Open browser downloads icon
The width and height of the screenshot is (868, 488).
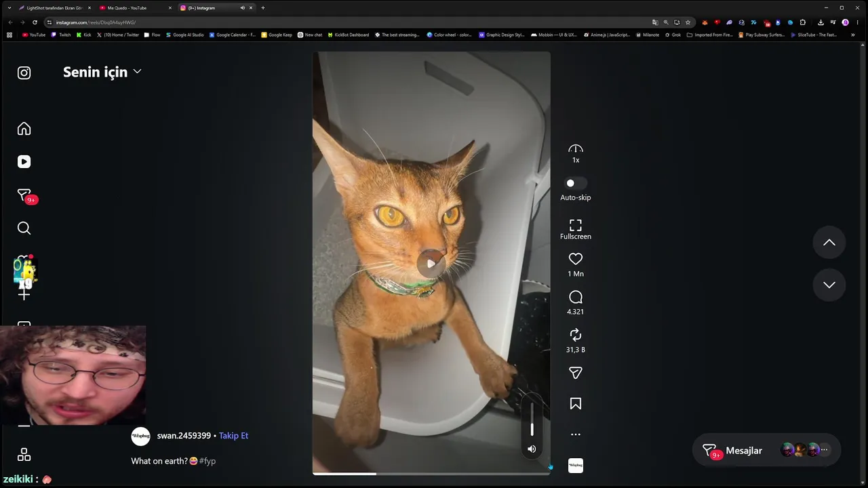click(x=821, y=22)
